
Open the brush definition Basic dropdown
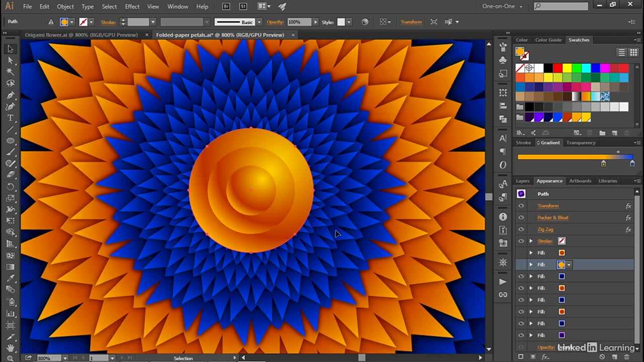(x=259, y=22)
